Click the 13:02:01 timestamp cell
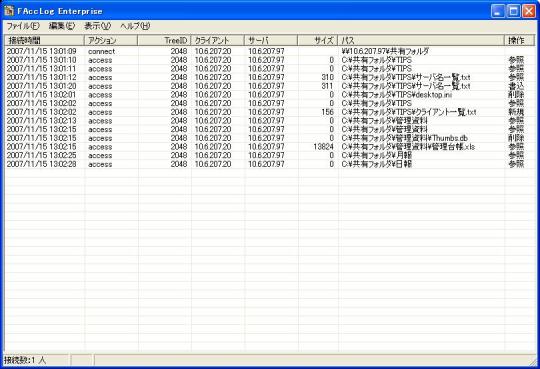 [x=42, y=95]
